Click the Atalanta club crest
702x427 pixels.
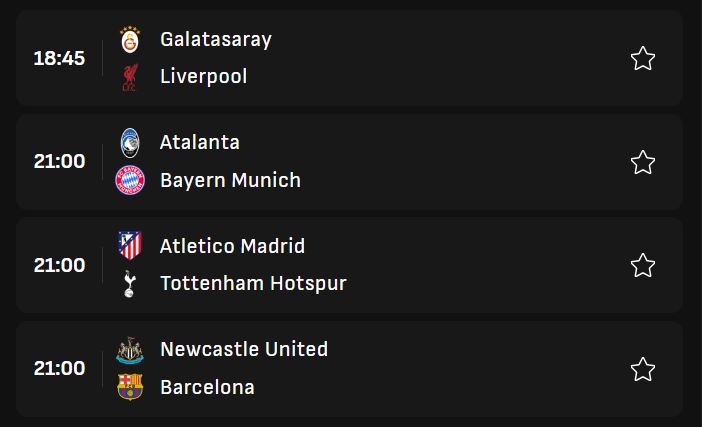(130, 143)
